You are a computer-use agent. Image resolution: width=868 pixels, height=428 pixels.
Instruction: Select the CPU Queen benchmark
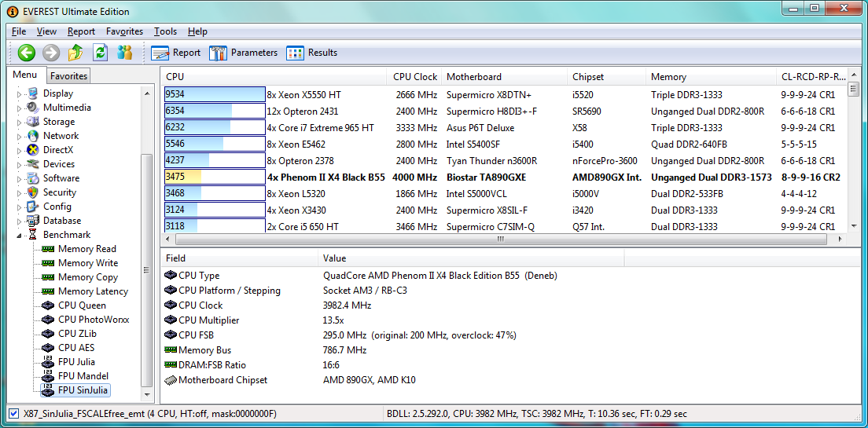click(x=82, y=305)
